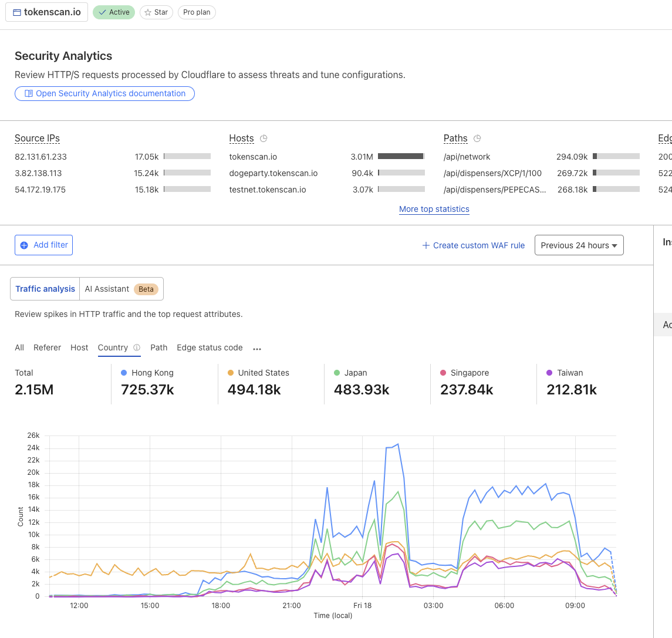Click the plus circle icon in Add filter
Viewport: 672px width, 638px height.
(x=25, y=245)
